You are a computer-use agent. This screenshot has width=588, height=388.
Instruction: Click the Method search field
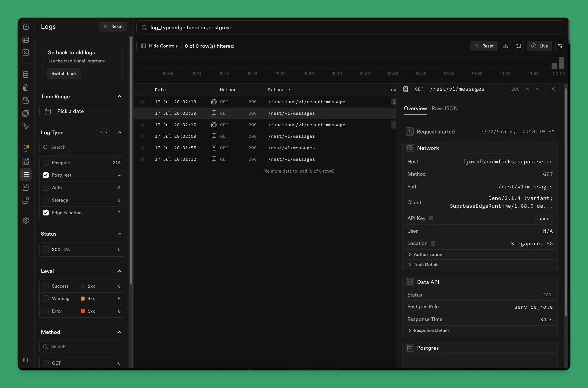click(x=82, y=347)
